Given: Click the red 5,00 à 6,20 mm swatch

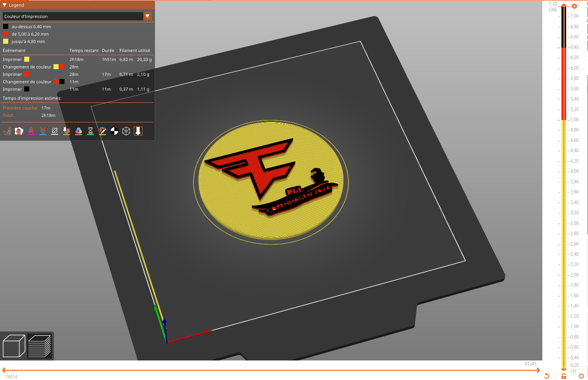Looking at the screenshot, I should point(5,34).
